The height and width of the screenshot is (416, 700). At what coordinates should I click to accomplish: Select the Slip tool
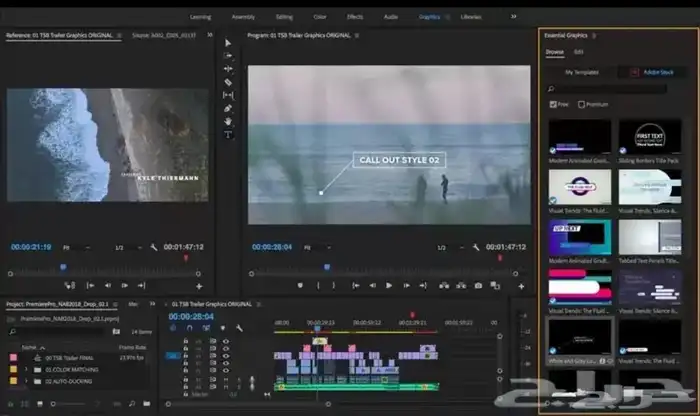click(228, 95)
